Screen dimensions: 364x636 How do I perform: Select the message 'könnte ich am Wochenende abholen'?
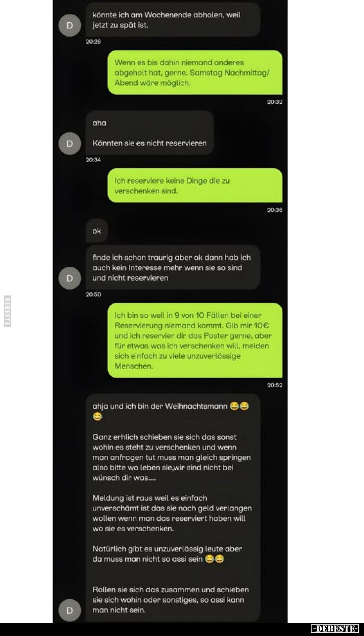tap(173, 20)
